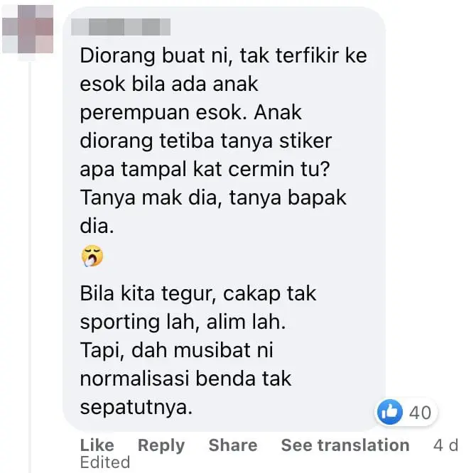Share this comment
The width and height of the screenshot is (476, 473).
233,445
